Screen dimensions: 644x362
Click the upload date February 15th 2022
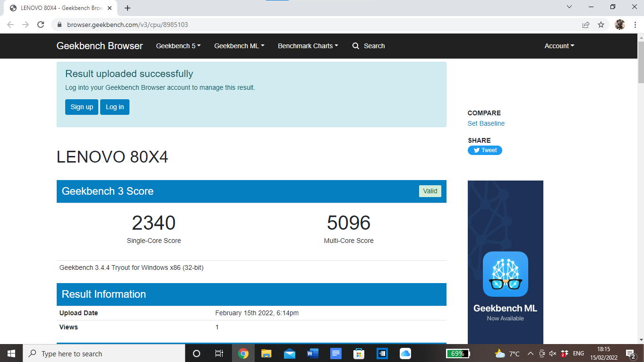pyautogui.click(x=257, y=313)
